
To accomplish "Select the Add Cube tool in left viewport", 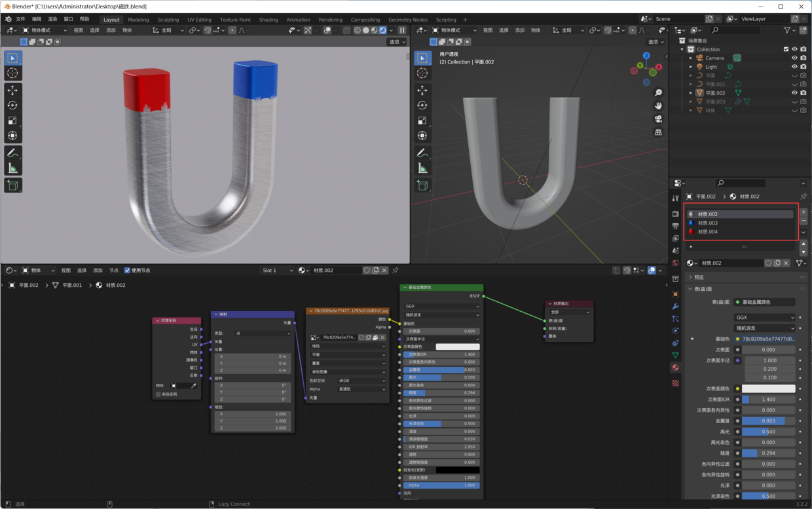I will coord(12,186).
